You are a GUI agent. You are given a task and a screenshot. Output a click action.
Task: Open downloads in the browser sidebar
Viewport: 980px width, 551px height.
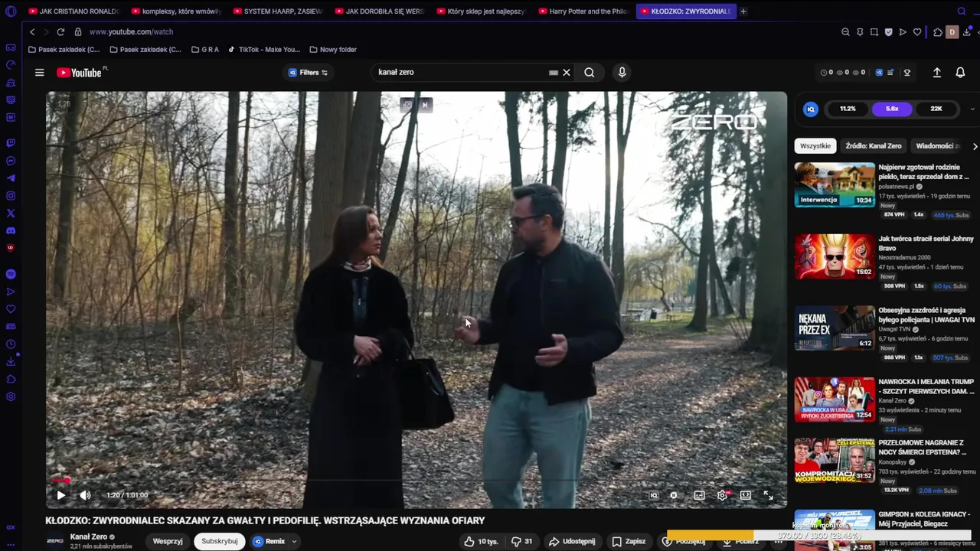[11, 361]
